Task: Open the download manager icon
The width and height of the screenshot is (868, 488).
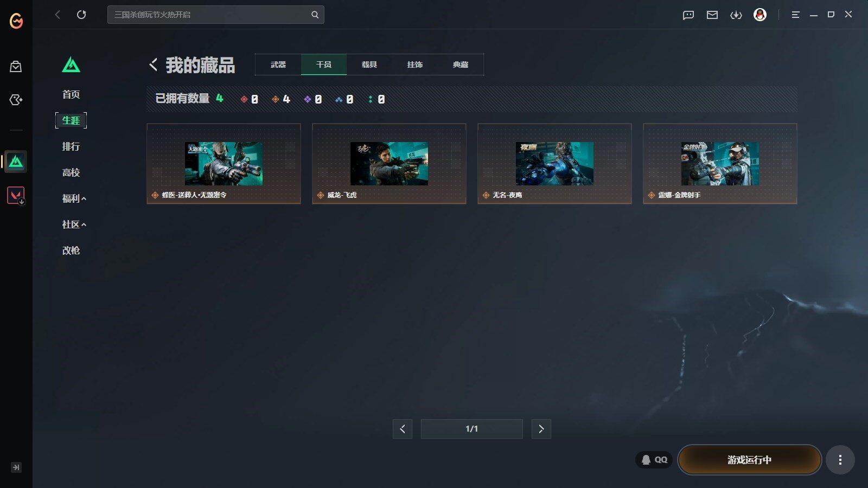Action: click(x=736, y=15)
